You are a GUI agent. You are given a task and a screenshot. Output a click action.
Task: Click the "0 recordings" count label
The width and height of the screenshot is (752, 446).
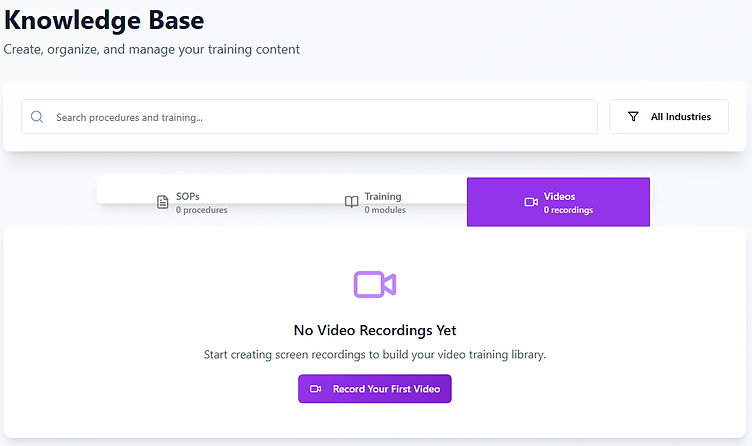point(568,210)
